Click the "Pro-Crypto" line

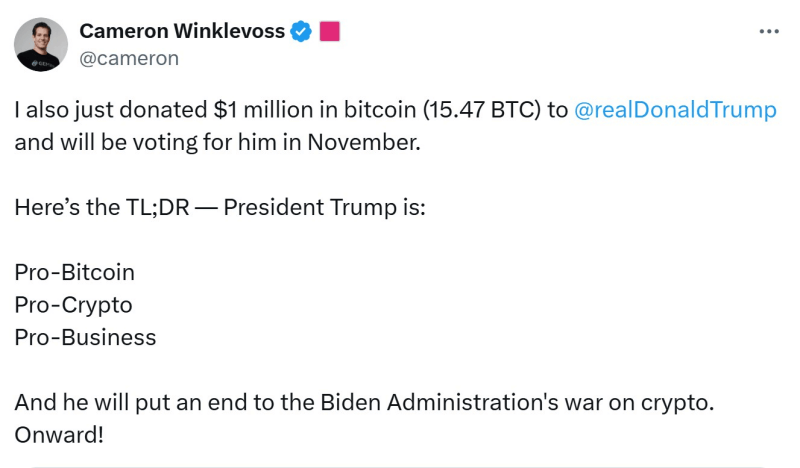[73, 304]
